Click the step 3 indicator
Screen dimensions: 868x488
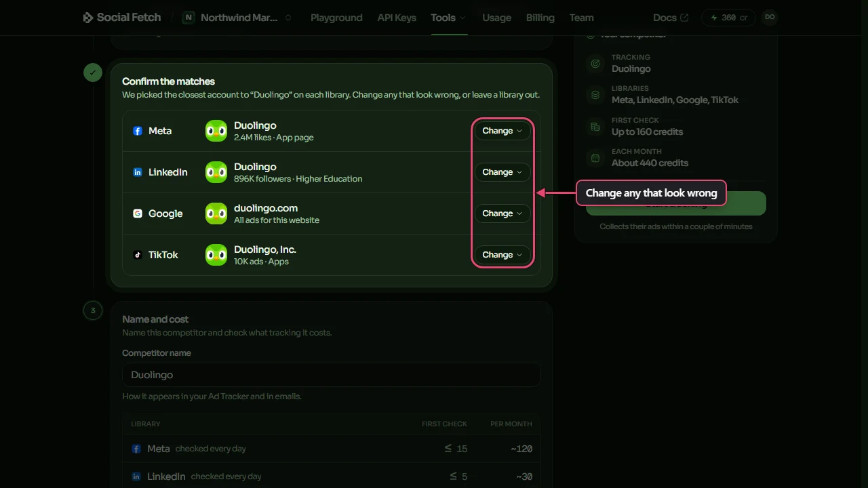coord(93,310)
